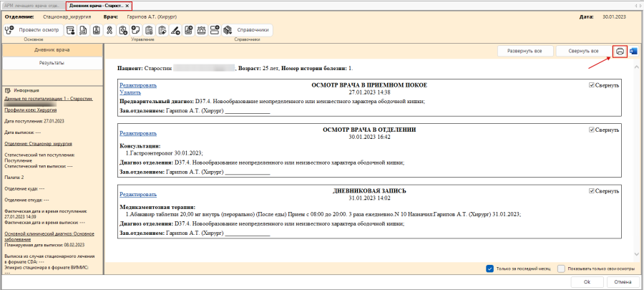Screen dimensions: 644x290
Task: Click the Свернуть все button
Action: click(x=583, y=52)
